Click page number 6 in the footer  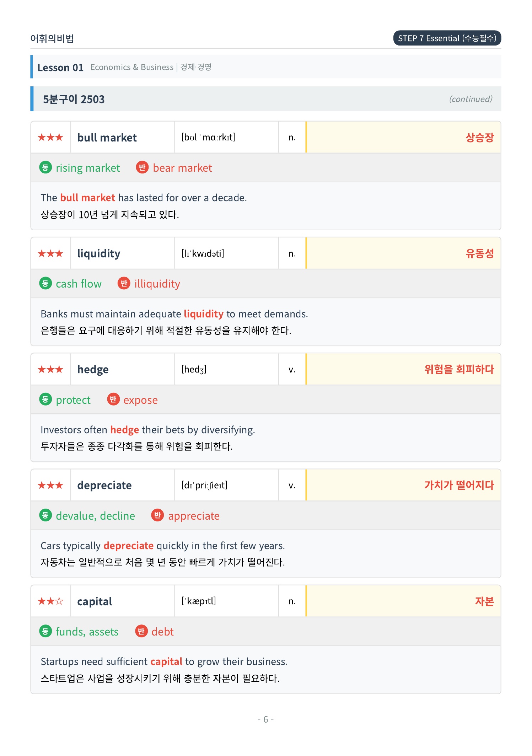(265, 719)
